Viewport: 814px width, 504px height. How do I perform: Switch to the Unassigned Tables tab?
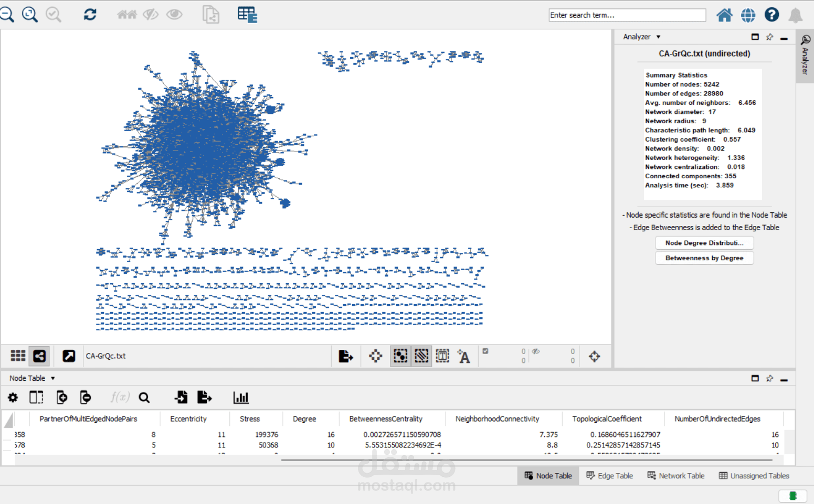point(754,476)
